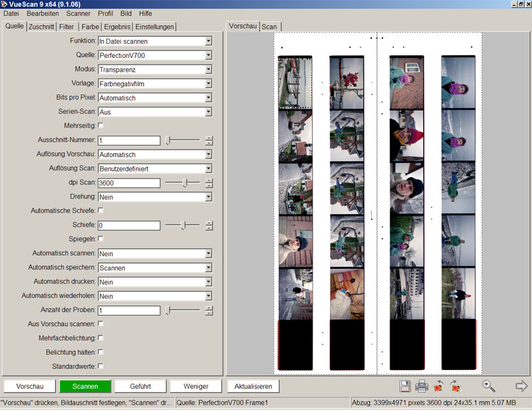The width and height of the screenshot is (532, 410).
Task: Click the printer icon
Action: (x=422, y=386)
